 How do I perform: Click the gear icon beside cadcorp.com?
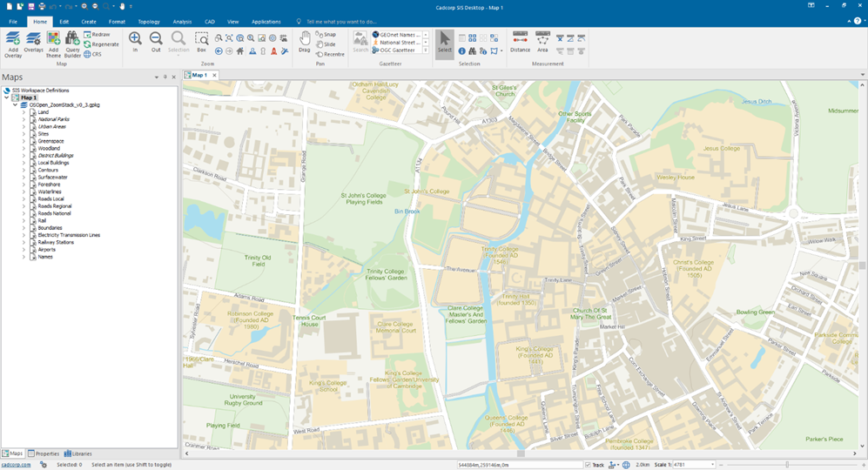(x=44, y=465)
